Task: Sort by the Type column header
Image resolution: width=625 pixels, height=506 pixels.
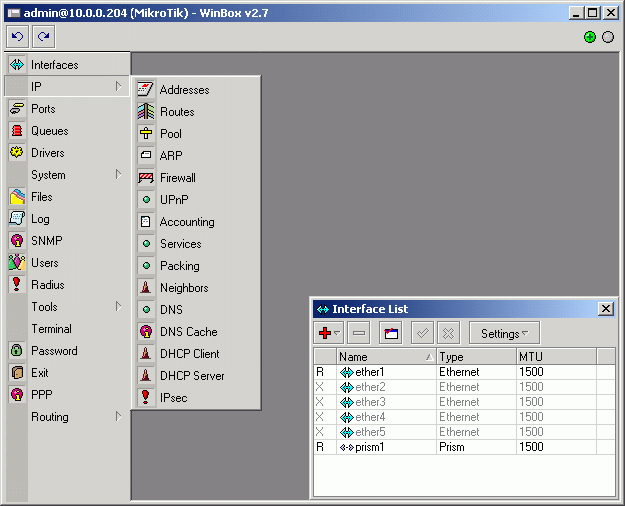Action: tap(476, 356)
